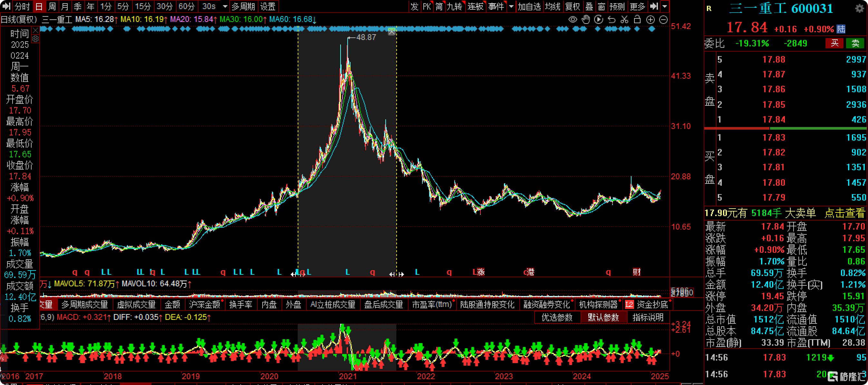The width and height of the screenshot is (868, 385).
Task: Click the eye visibility icon above chart
Action: point(573,20)
